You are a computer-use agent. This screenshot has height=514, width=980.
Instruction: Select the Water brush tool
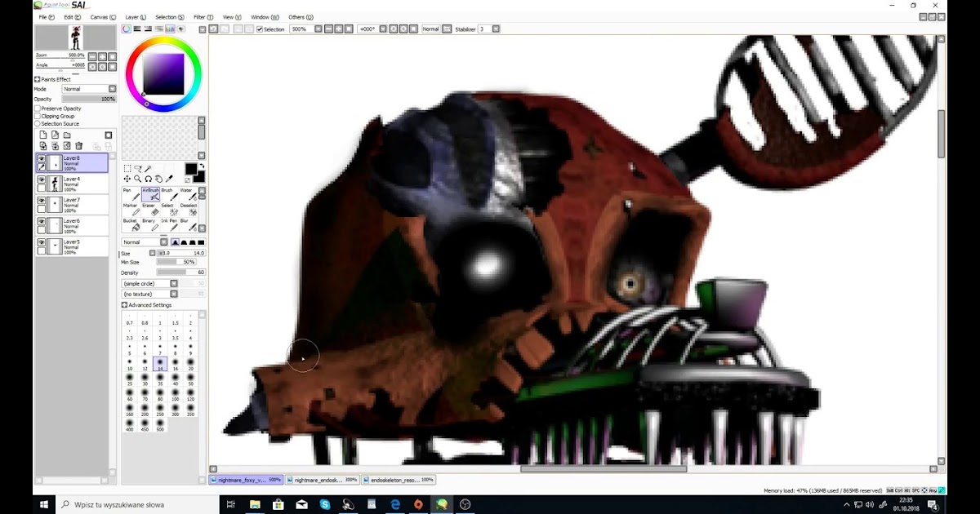coord(189,194)
